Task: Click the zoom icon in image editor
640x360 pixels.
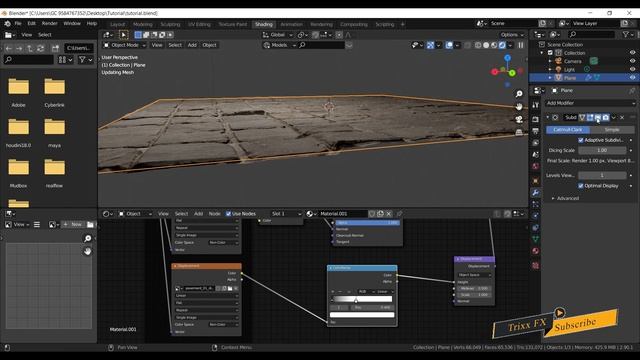Action: tap(87, 238)
